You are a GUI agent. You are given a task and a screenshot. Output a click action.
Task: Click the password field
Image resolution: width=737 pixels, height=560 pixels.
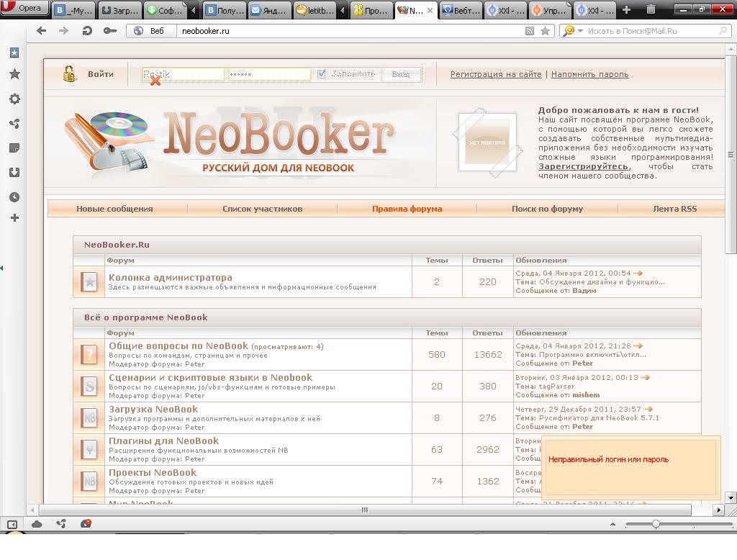(269, 74)
